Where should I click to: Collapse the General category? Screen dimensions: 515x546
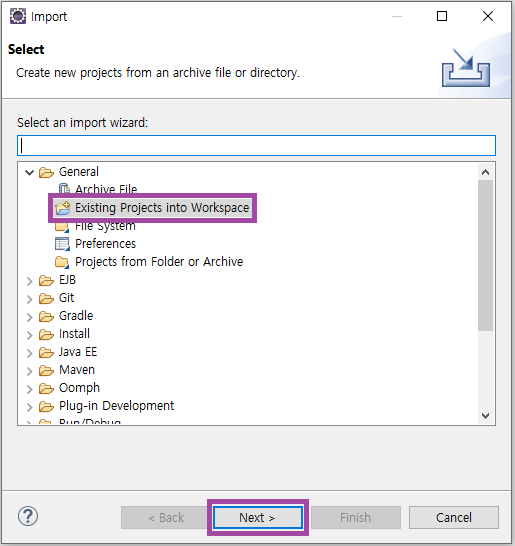pos(30,172)
